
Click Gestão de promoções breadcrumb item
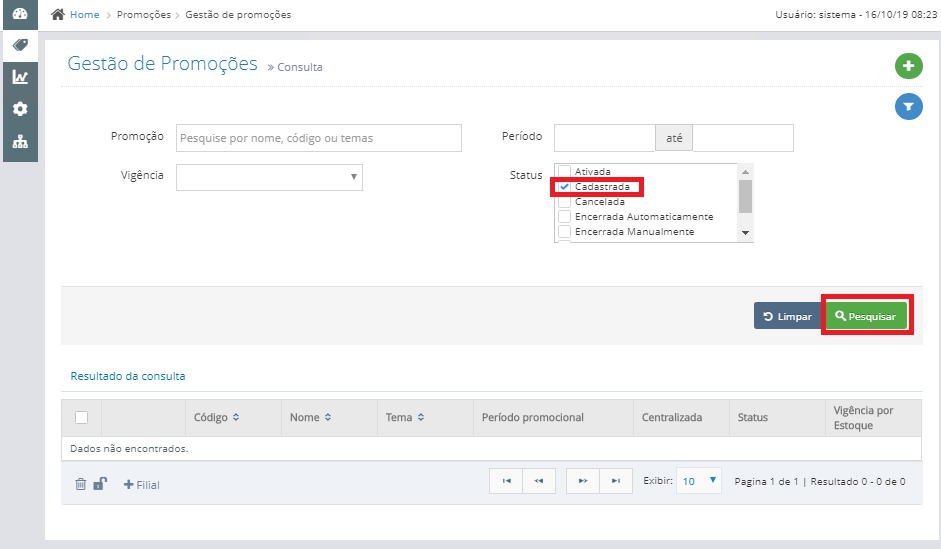238,14
